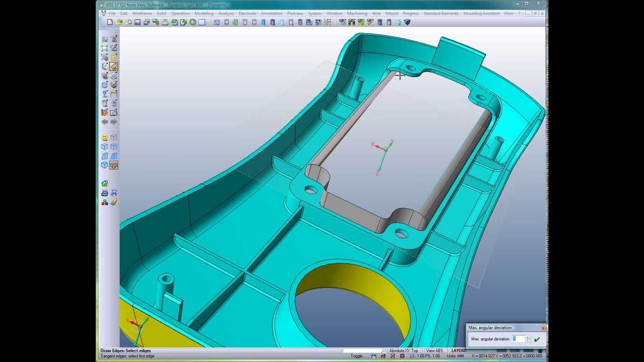The width and height of the screenshot is (644, 362).
Task: Open a file using the yellow folder icon
Action: click(119, 22)
